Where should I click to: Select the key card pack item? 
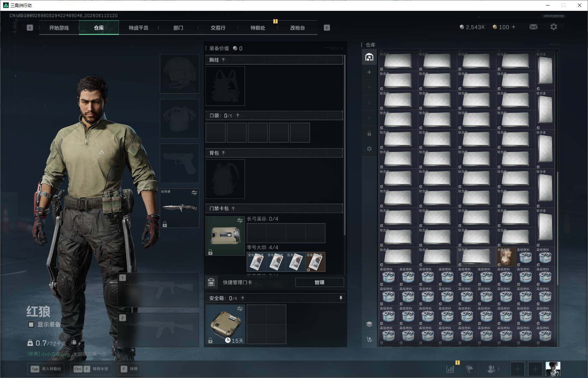click(225, 236)
